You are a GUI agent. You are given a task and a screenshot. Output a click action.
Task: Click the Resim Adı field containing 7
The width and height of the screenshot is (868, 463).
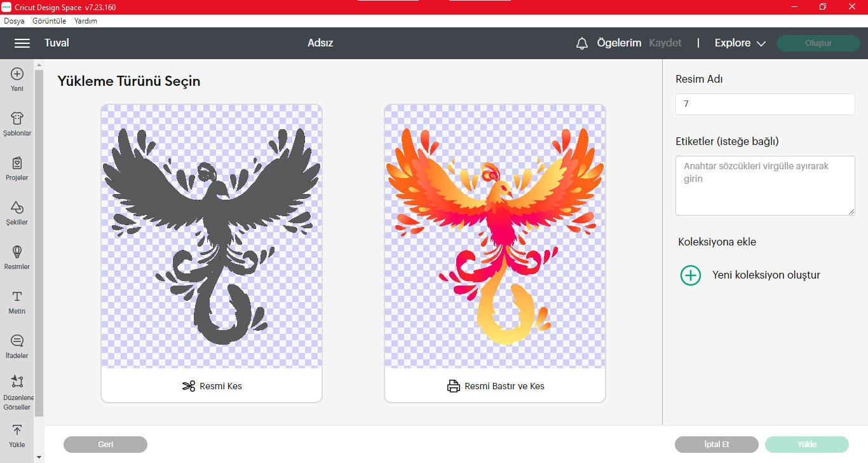764,104
